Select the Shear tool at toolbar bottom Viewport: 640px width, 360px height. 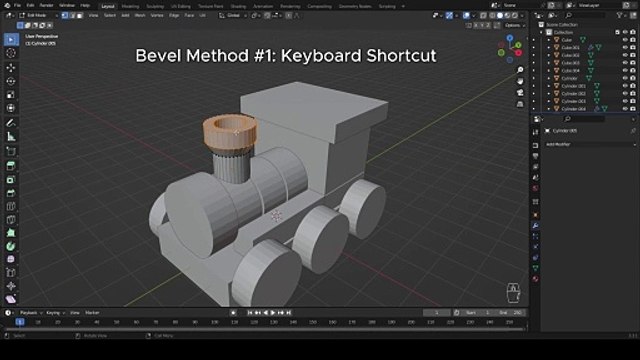pyautogui.click(x=11, y=299)
